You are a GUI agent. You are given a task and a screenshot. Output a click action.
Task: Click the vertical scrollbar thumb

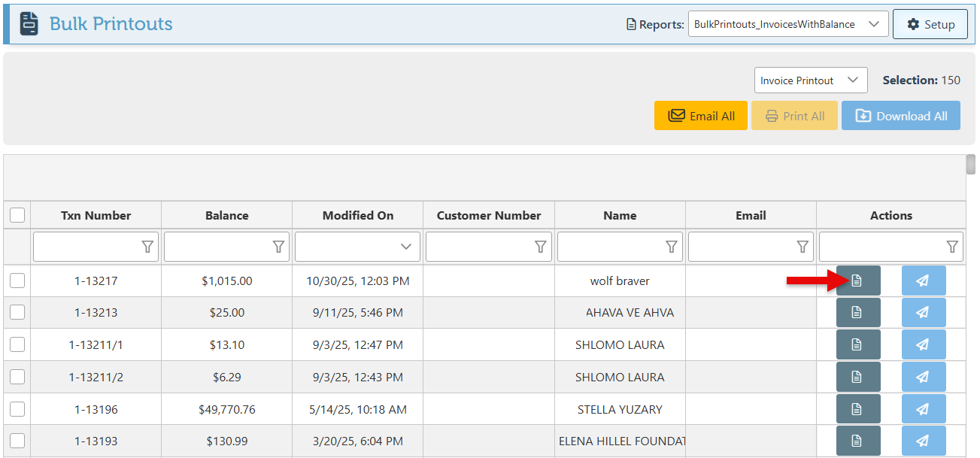pos(971,164)
